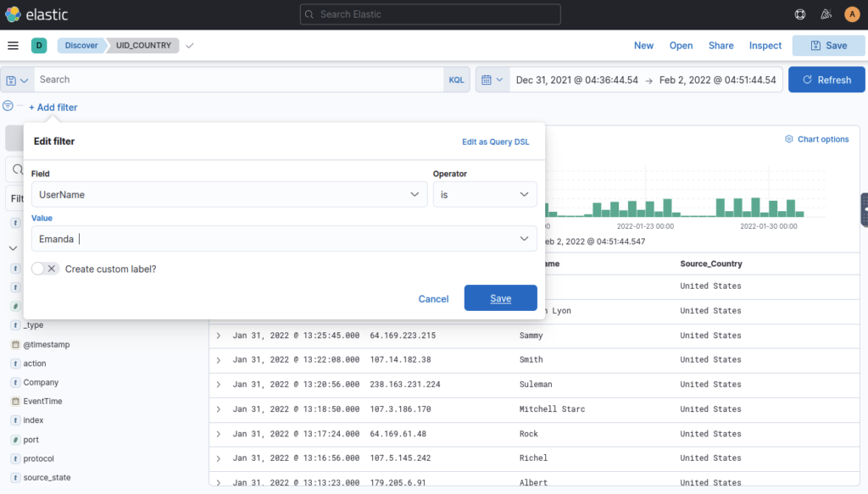Select the protocol field in sidebar
Image resolution: width=868 pixels, height=494 pixels.
[x=39, y=458]
